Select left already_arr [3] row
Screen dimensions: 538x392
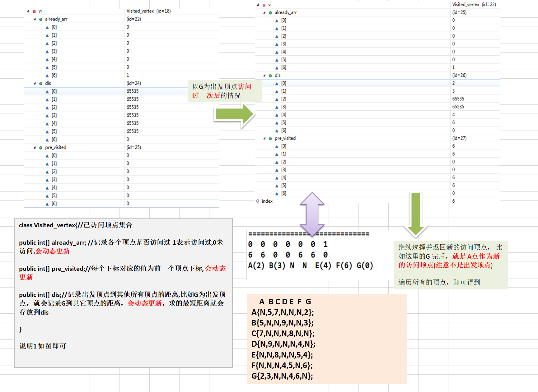pos(122,51)
